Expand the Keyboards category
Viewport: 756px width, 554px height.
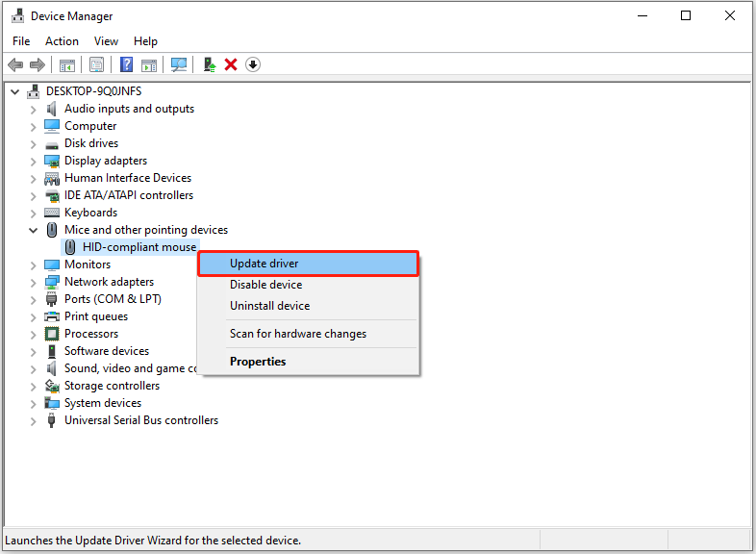[x=33, y=214]
